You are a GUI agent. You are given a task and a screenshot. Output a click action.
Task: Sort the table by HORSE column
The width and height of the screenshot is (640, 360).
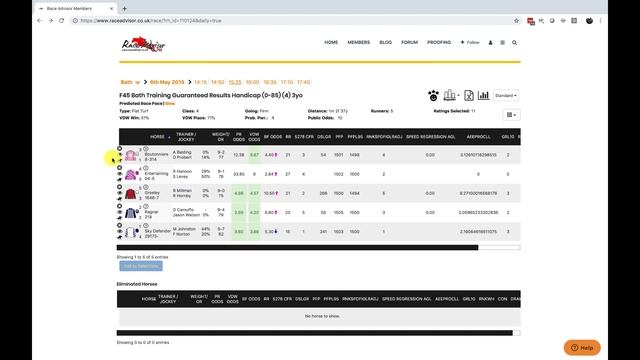[x=157, y=137]
